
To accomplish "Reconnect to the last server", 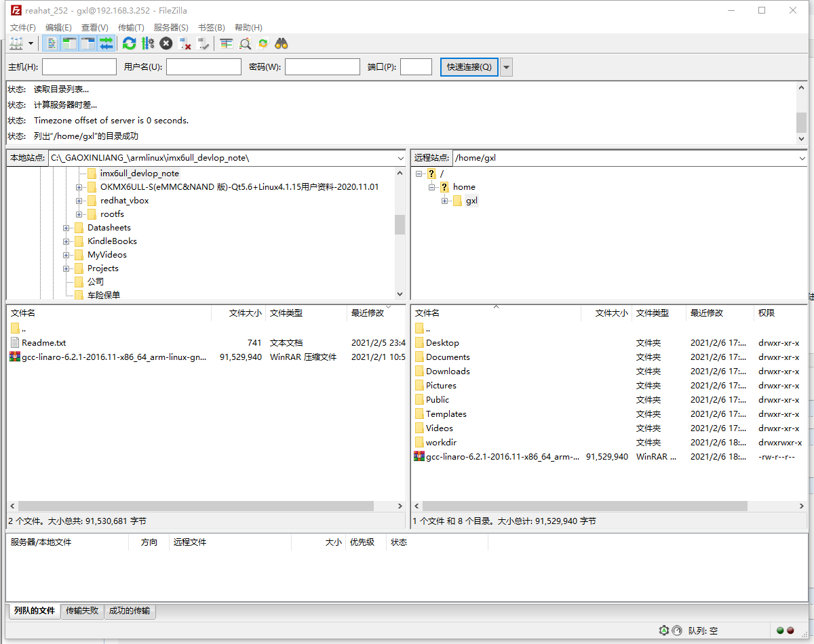I will pos(203,43).
